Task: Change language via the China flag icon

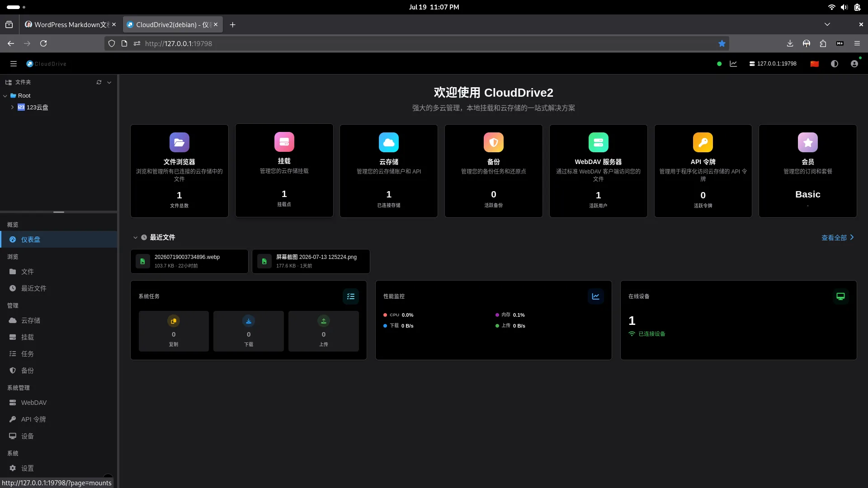Action: click(815, 64)
